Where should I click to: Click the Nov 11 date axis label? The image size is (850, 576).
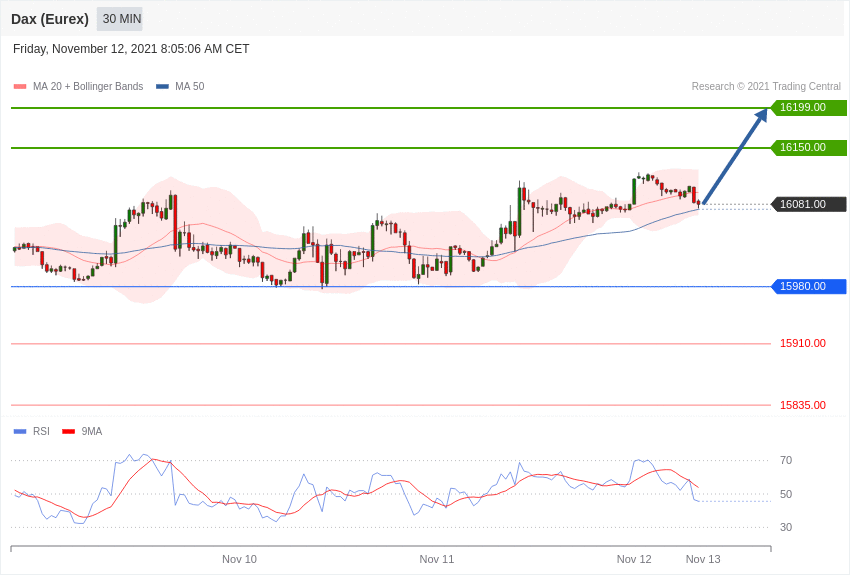436,559
